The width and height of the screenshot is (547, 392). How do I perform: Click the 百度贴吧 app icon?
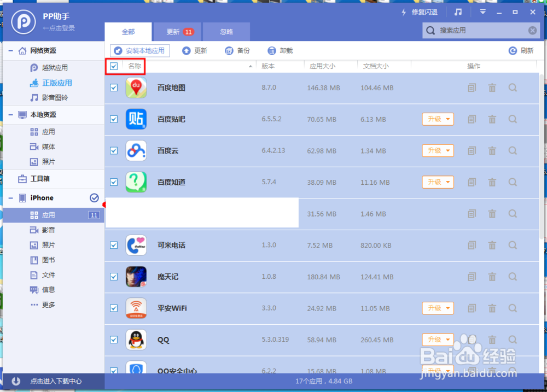click(136, 119)
